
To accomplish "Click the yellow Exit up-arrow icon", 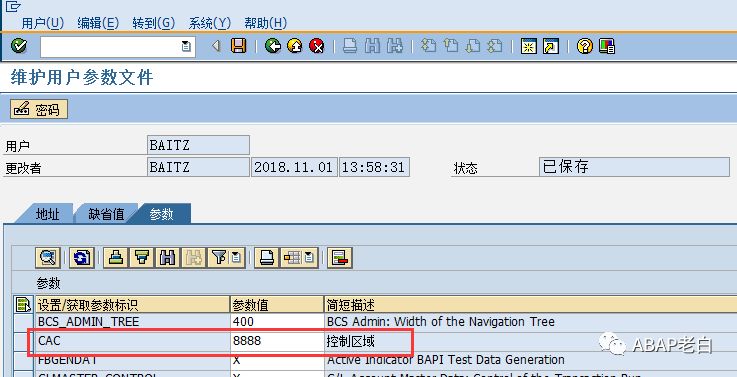I will coord(295,46).
